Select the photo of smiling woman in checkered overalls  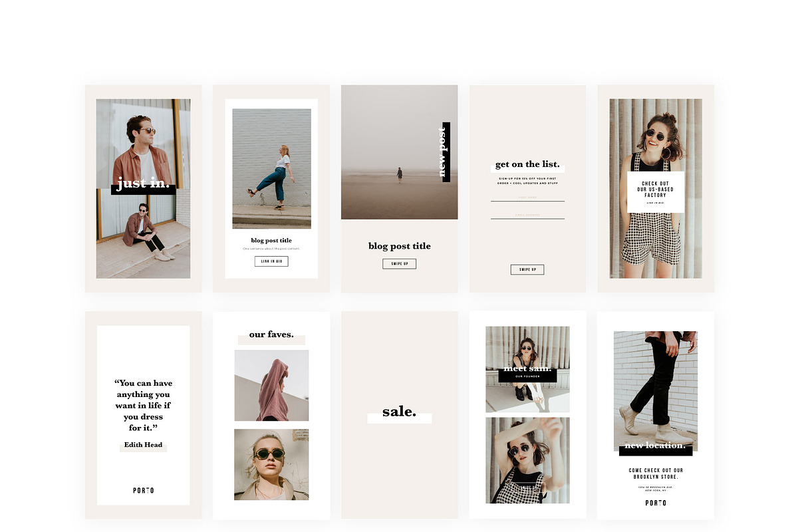coord(656,188)
